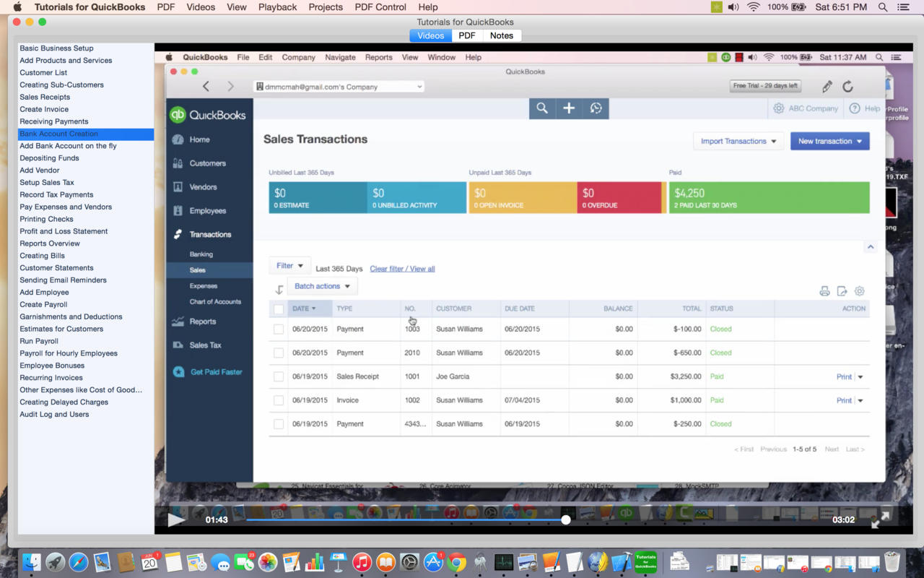Screen dimensions: 924x578
Task: Go forward with the right arrow
Action: 231,87
